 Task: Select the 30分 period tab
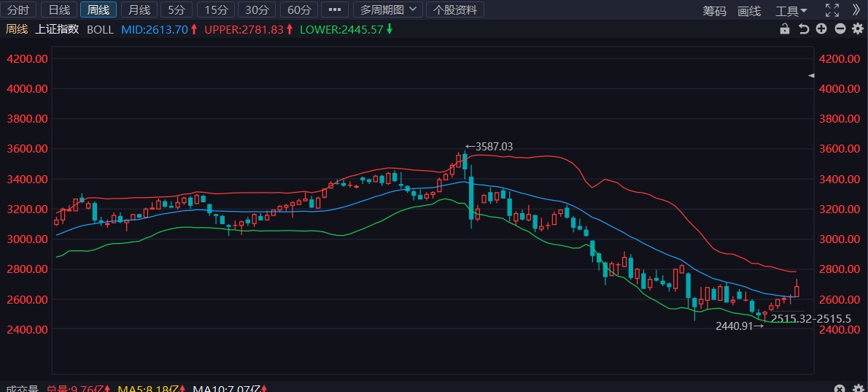point(256,9)
